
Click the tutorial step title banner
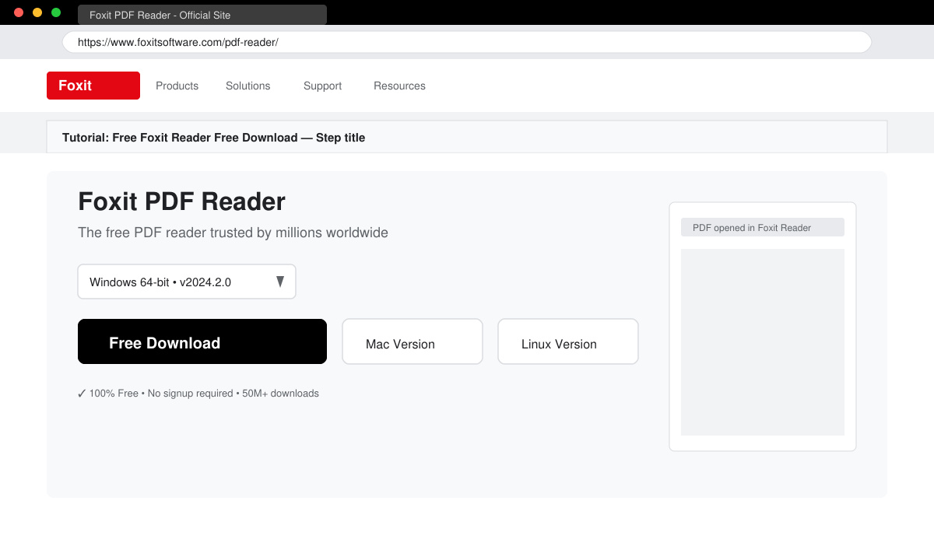point(467,137)
